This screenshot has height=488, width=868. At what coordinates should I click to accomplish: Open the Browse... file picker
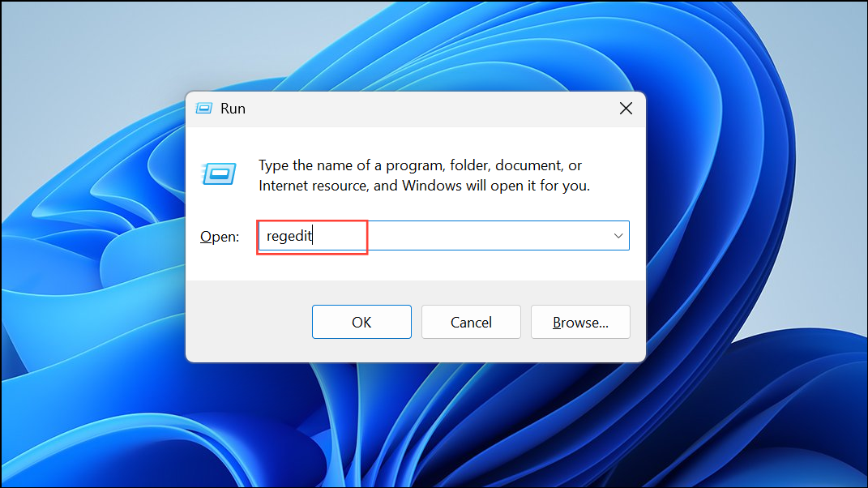[x=580, y=322]
